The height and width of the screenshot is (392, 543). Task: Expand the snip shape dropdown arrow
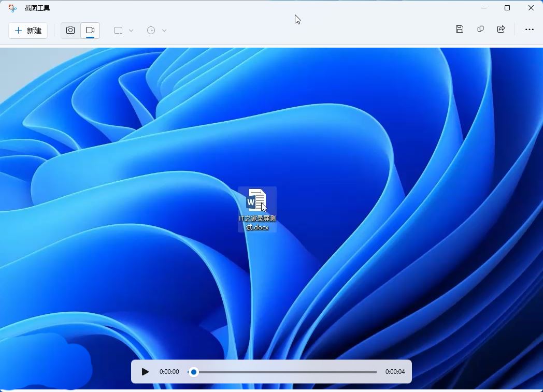point(131,31)
